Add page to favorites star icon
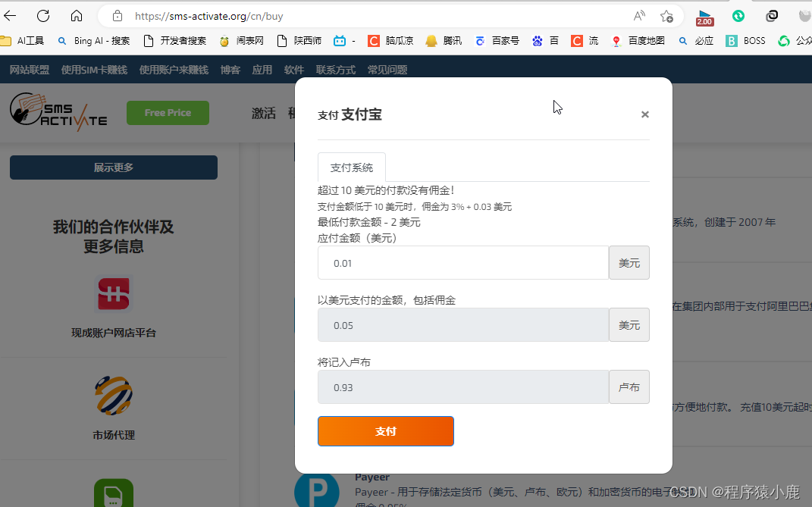This screenshot has height=507, width=812. tap(667, 16)
